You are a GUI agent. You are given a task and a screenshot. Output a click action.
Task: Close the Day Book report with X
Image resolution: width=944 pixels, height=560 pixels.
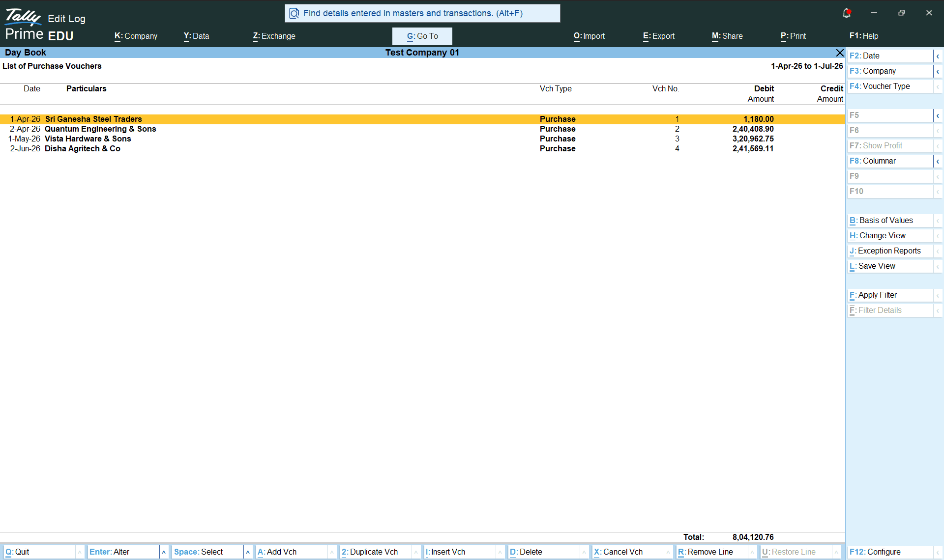[x=840, y=53]
